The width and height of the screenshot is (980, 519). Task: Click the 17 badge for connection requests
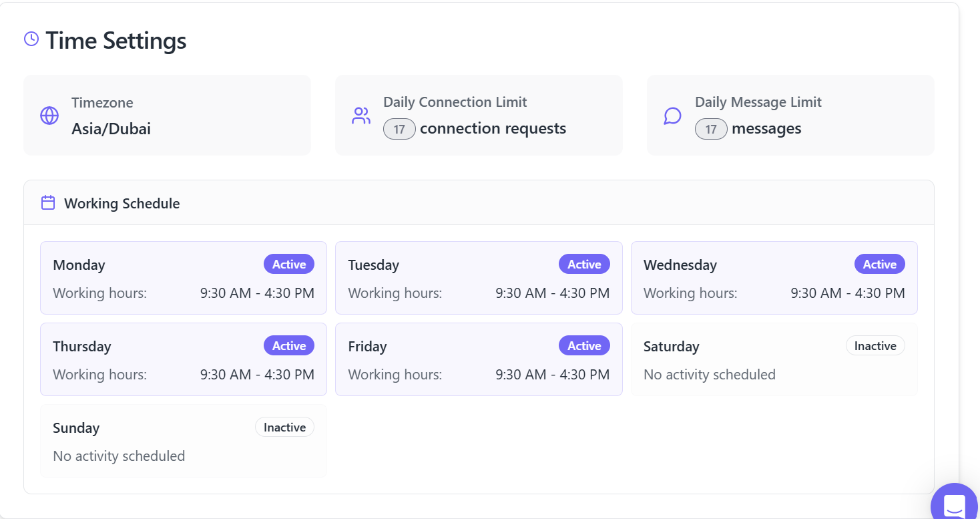click(x=399, y=129)
